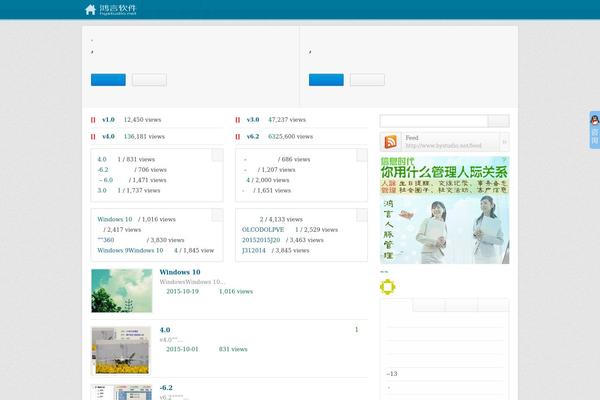Screen dimensions: 600x400
Task: Click the '–13' entry in sidebar list
Action: (392, 374)
